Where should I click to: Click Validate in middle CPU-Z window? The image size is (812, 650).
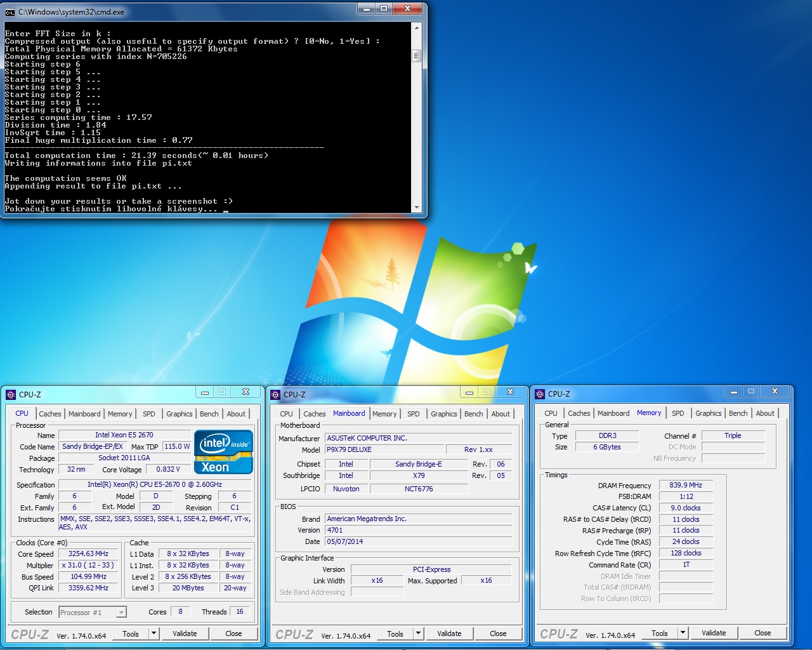click(449, 633)
